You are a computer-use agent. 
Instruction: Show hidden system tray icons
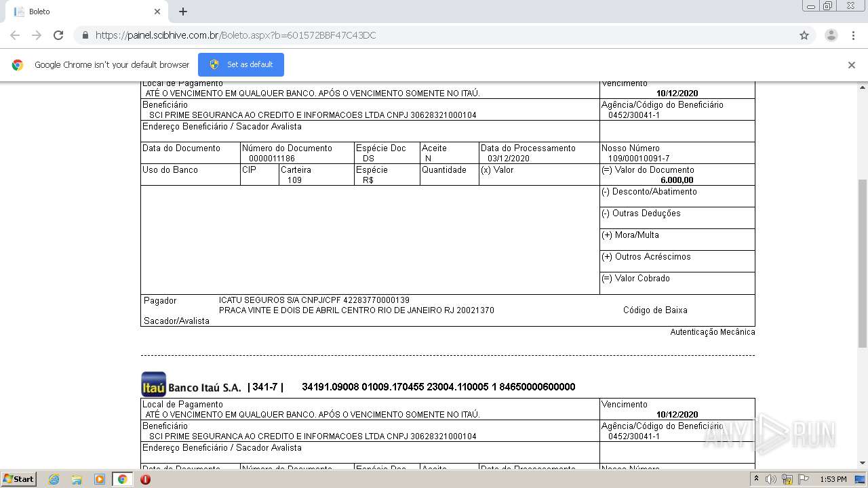click(756, 479)
